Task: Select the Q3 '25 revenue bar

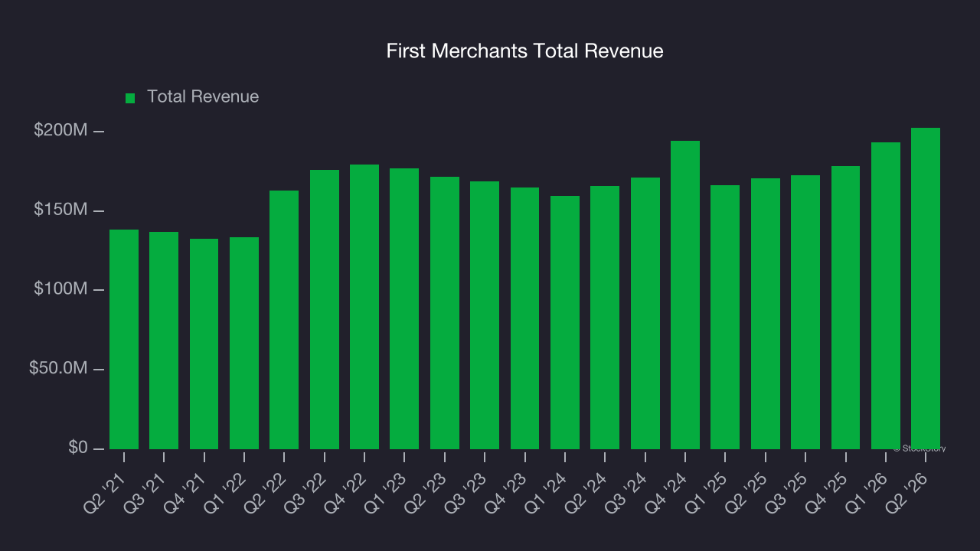Action: coord(805,312)
